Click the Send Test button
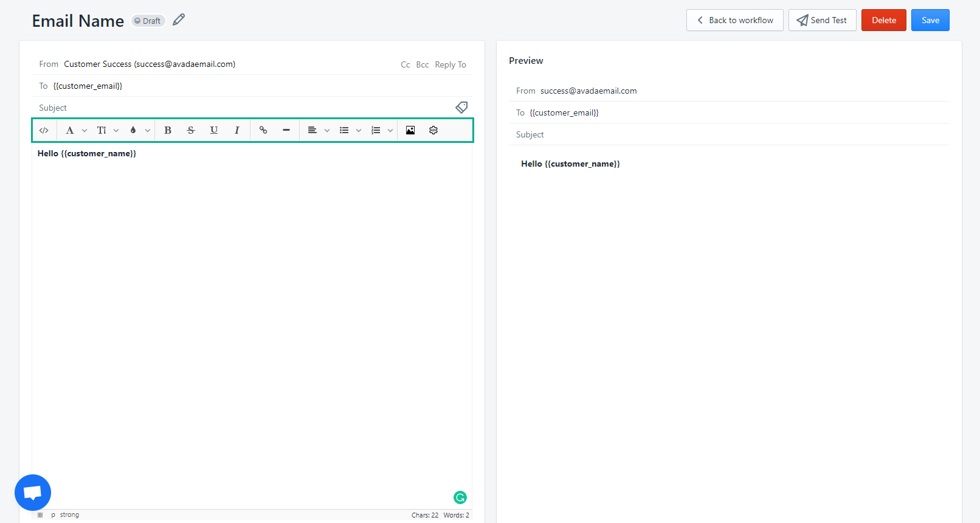980x523 pixels. click(822, 20)
